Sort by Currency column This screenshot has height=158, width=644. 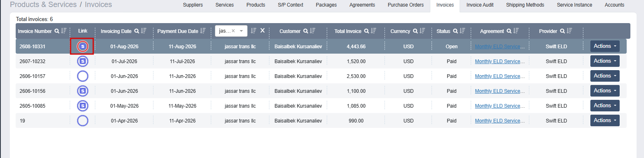(x=422, y=31)
